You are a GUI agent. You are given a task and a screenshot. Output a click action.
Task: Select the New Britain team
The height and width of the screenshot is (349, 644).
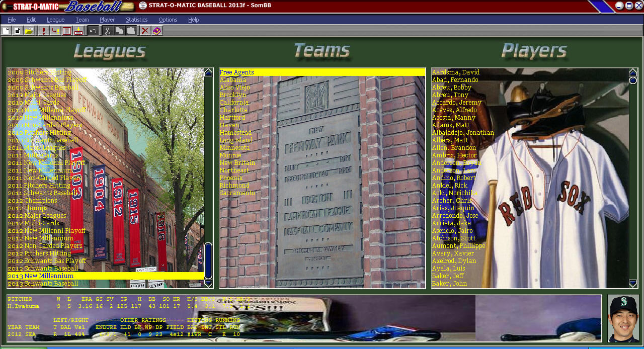pos(237,163)
